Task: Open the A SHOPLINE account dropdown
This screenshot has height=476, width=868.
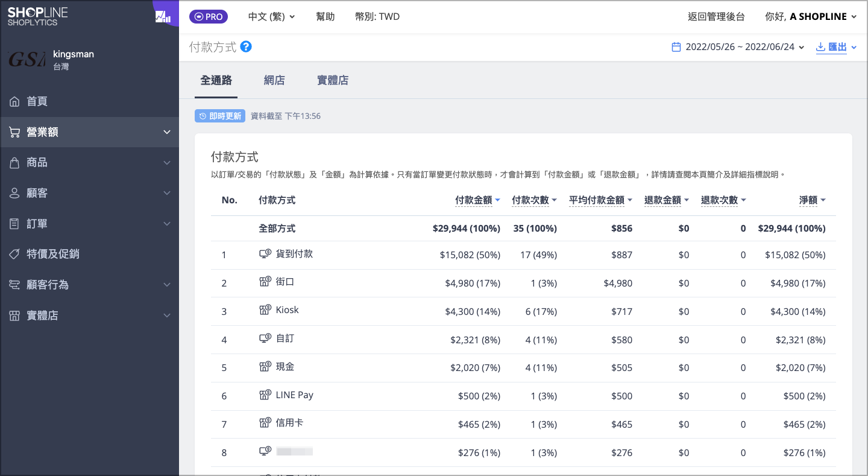Action: coord(811,17)
